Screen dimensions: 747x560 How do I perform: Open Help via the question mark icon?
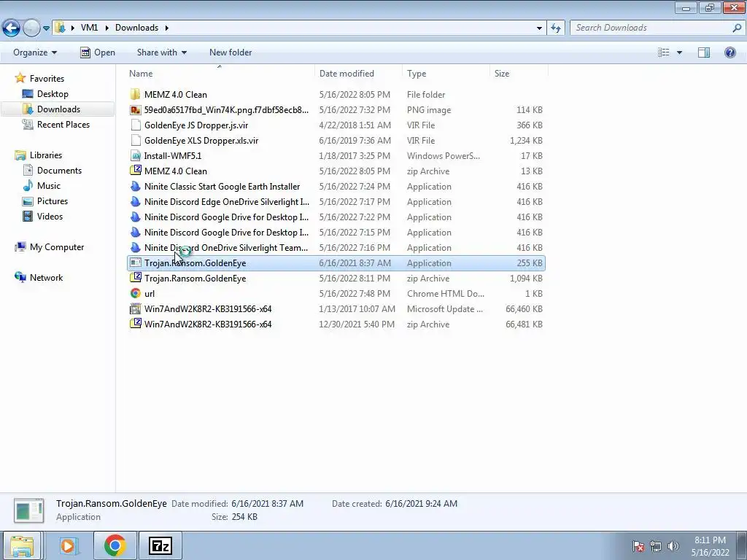729,52
